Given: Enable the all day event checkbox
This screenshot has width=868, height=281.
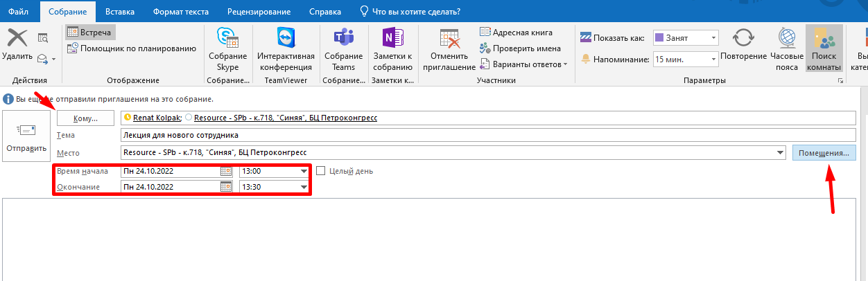Looking at the screenshot, I should pyautogui.click(x=321, y=171).
